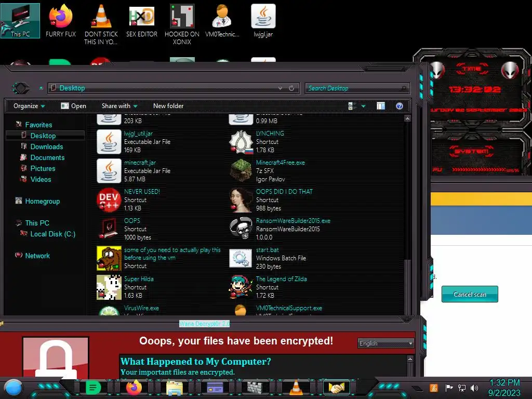The image size is (532, 399).
Task: Select the DONT STICK THIS IN YO VLC icon
Action: (101, 25)
